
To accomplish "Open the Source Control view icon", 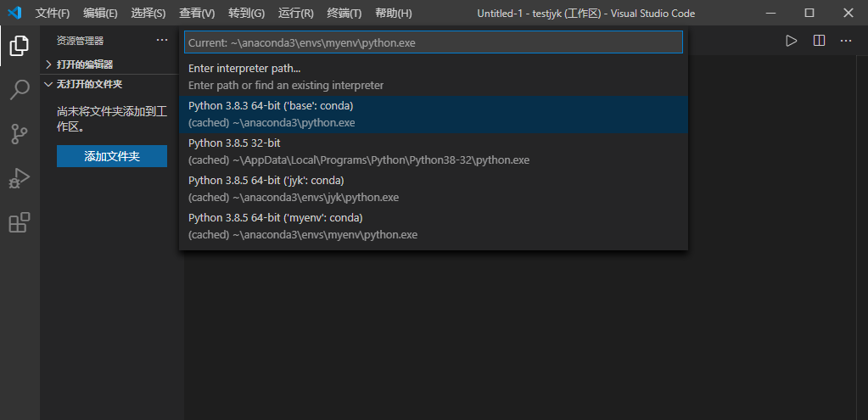I will click(20, 134).
